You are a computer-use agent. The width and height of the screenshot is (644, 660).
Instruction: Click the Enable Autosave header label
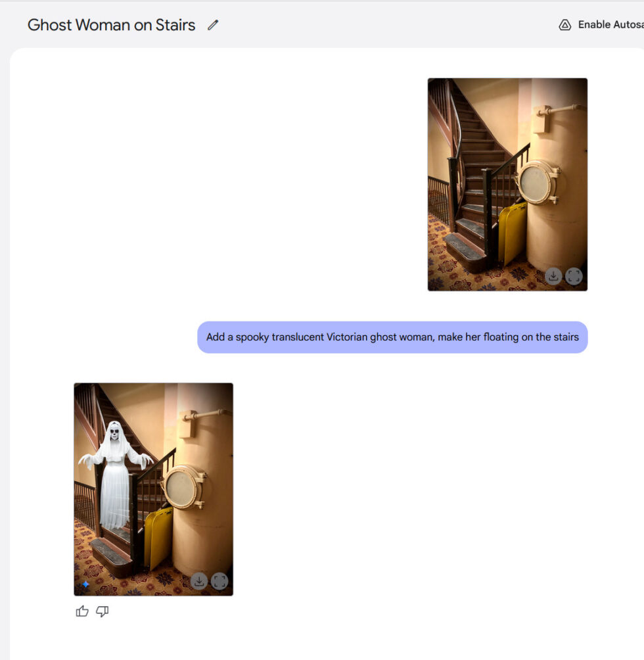pyautogui.click(x=609, y=24)
